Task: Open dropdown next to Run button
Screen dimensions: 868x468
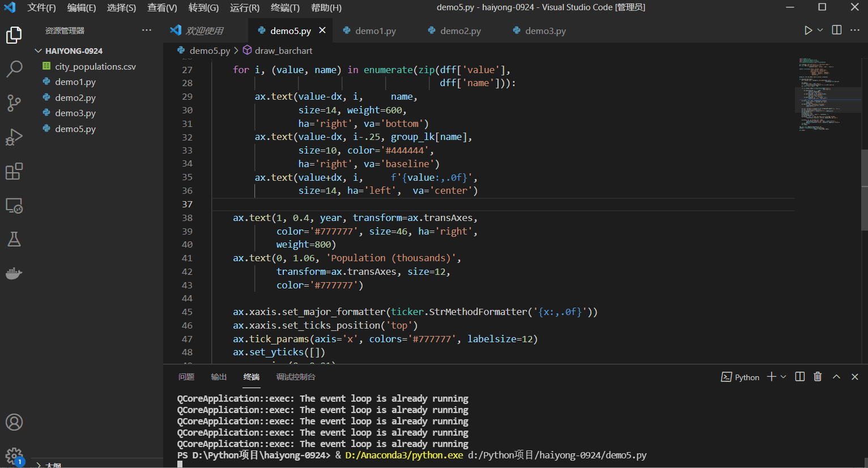Action: [820, 31]
